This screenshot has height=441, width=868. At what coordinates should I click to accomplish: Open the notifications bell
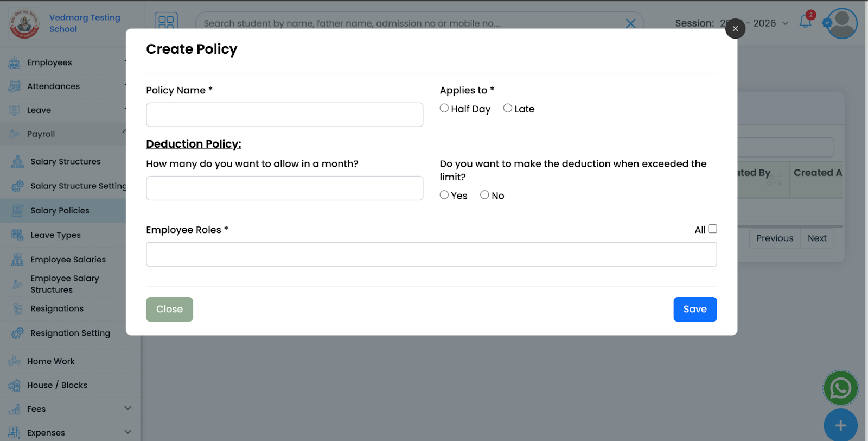pyautogui.click(x=806, y=22)
